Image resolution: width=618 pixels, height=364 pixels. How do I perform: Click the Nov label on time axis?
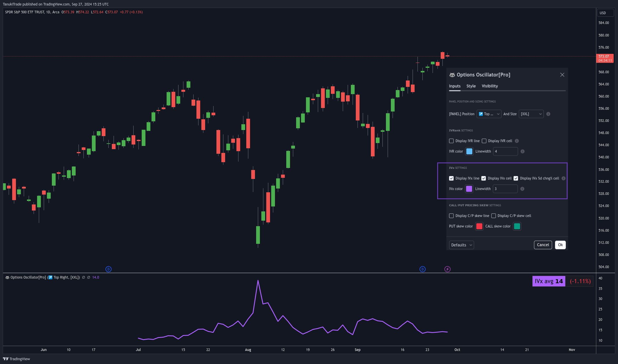click(x=572, y=350)
